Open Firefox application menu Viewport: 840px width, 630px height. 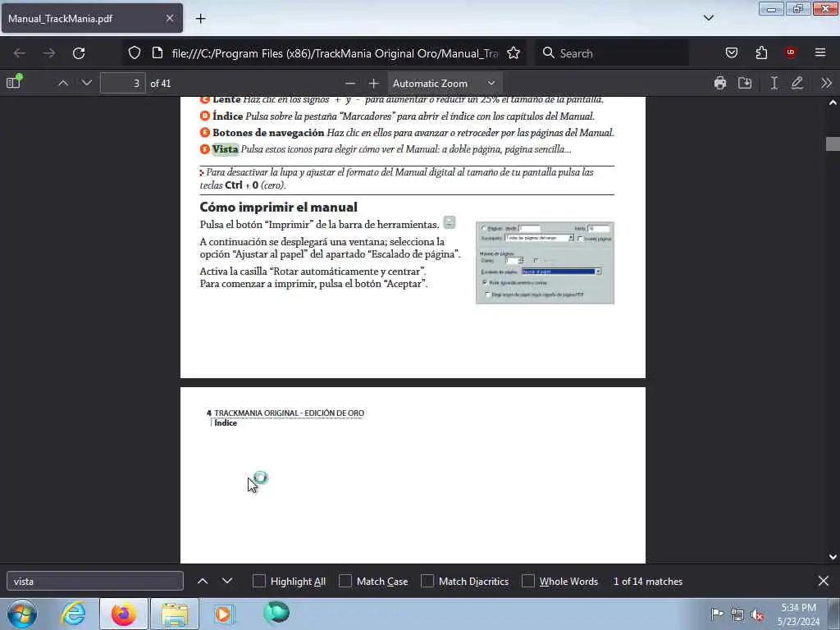pos(820,53)
